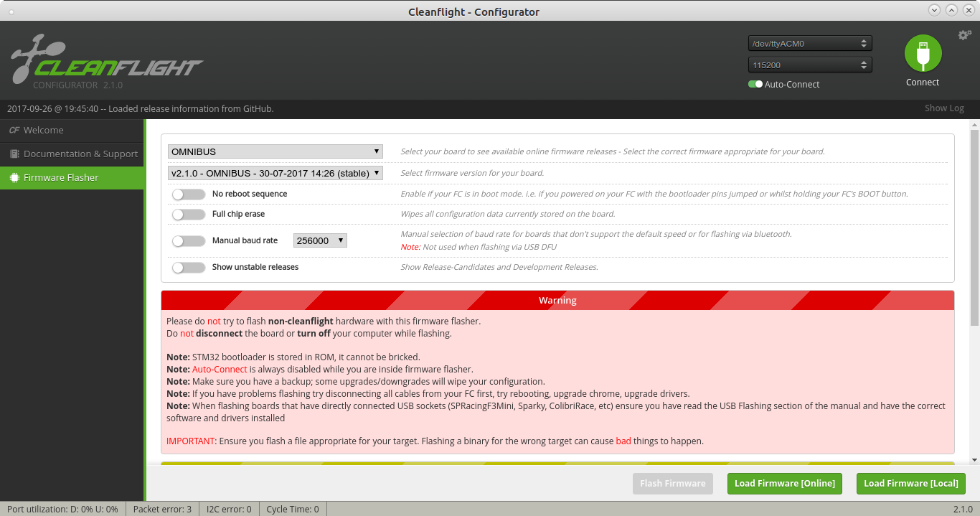Screen dimensions: 980x516
Task: Open the /dev/ttyACM0 port dropdown
Action: (x=810, y=43)
